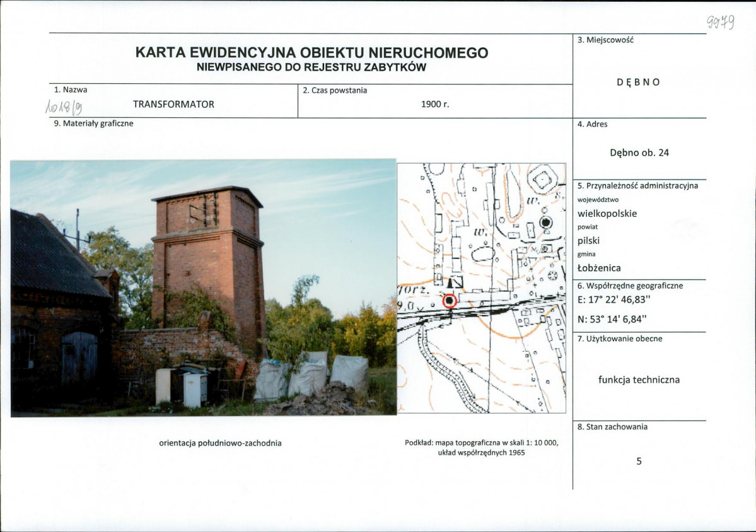Screen dimensions: 756x532
Task: Click the Czas powstania value 1900 r.
Action: (435, 105)
